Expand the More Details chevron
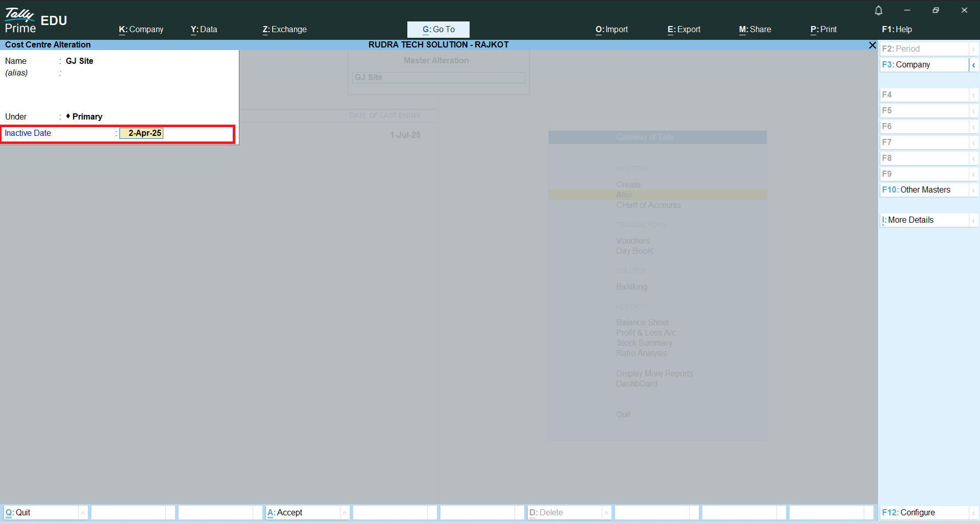Image resolution: width=980 pixels, height=524 pixels. [973, 220]
